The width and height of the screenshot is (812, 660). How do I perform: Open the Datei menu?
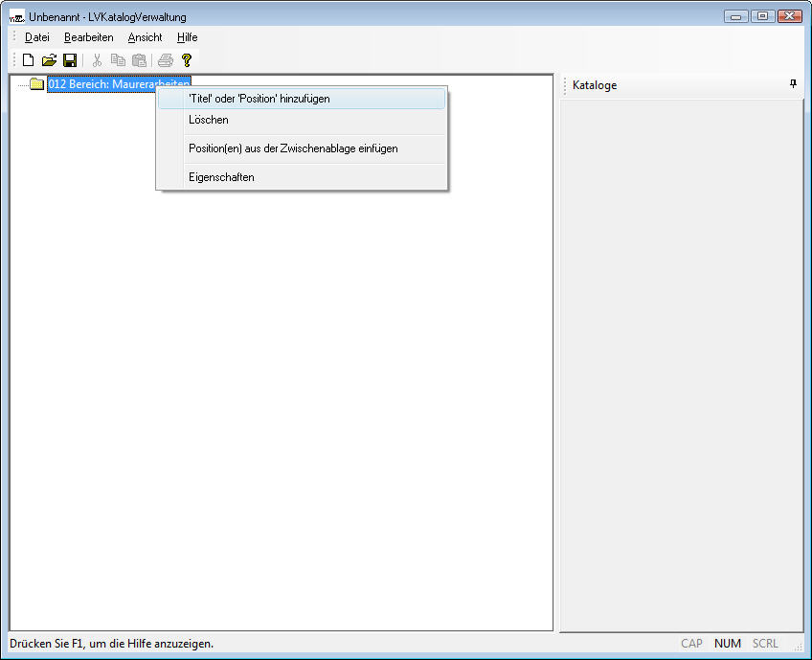click(x=37, y=37)
